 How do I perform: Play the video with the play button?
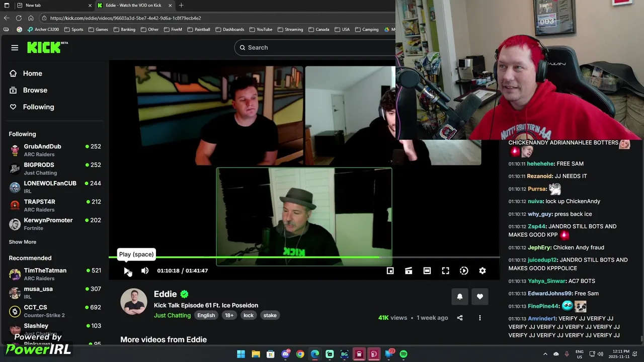point(126,270)
